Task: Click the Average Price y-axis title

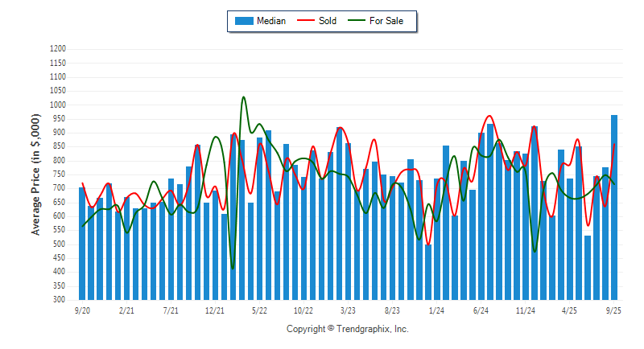Action: [x=35, y=174]
